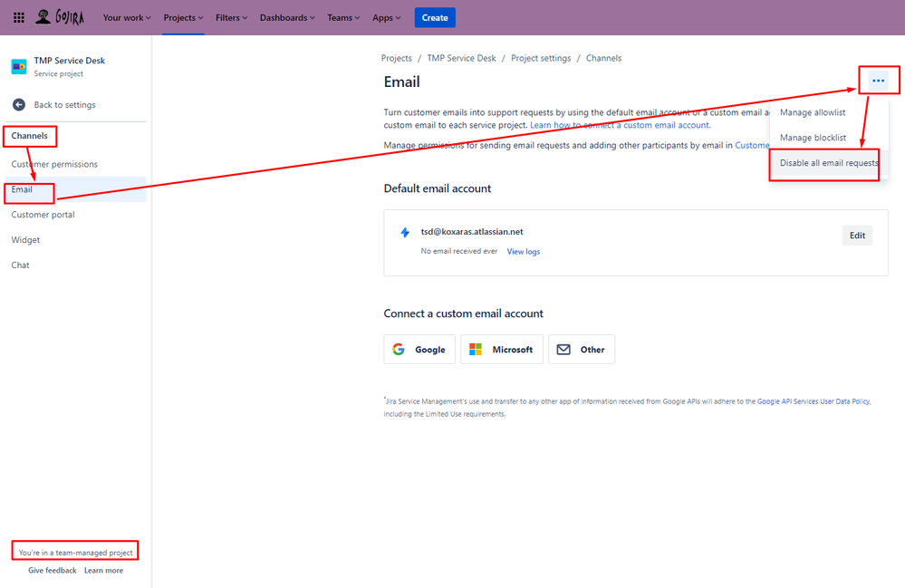Open Google API Services User Data Policy link
This screenshot has height=588, width=905.
[x=814, y=401]
